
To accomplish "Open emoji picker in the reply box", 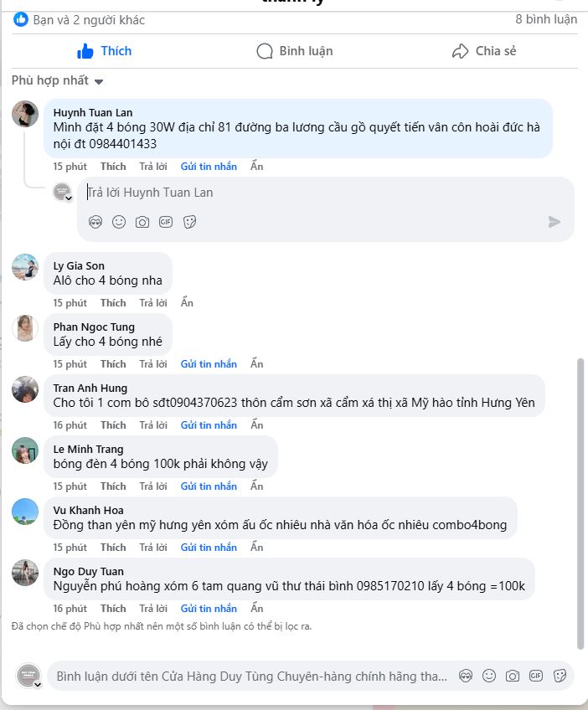I will [119, 222].
